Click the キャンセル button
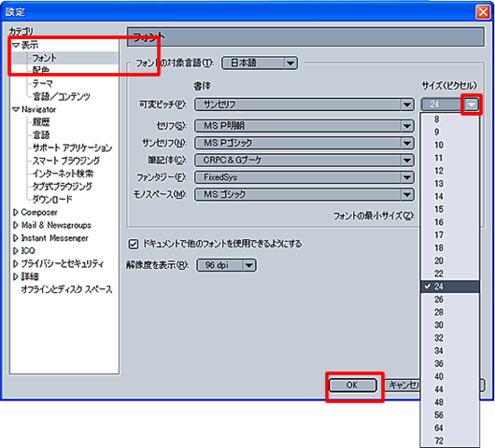This screenshot has width=495, height=448. coord(403,385)
